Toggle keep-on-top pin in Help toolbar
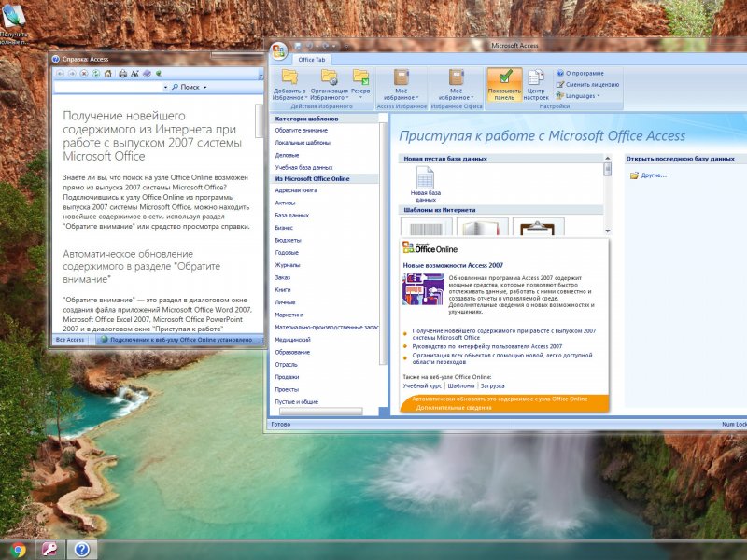Viewport: 747px width, 560px height. 159,74
